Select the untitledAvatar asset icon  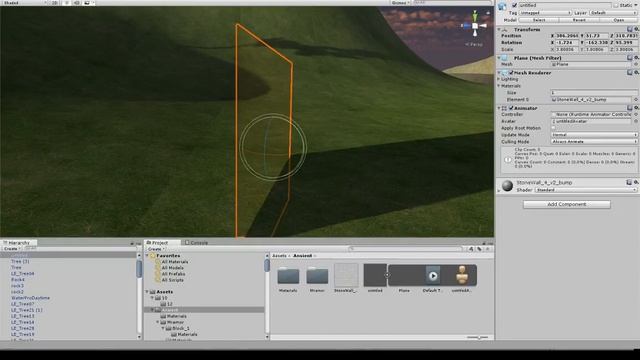click(x=462, y=276)
